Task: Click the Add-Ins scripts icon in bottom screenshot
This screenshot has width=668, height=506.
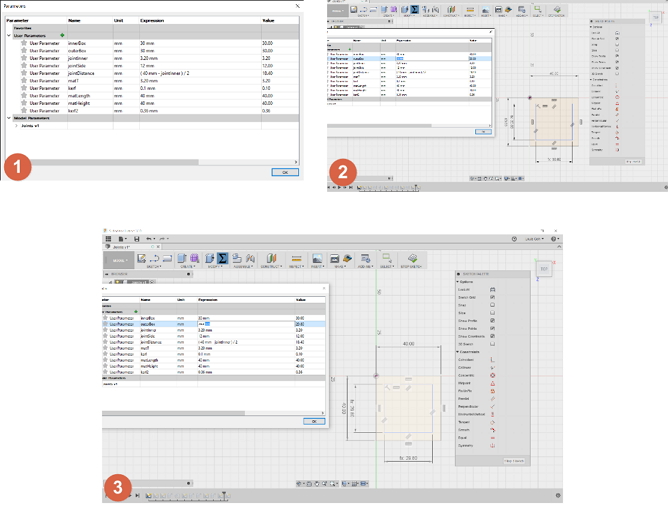Action: point(366,258)
